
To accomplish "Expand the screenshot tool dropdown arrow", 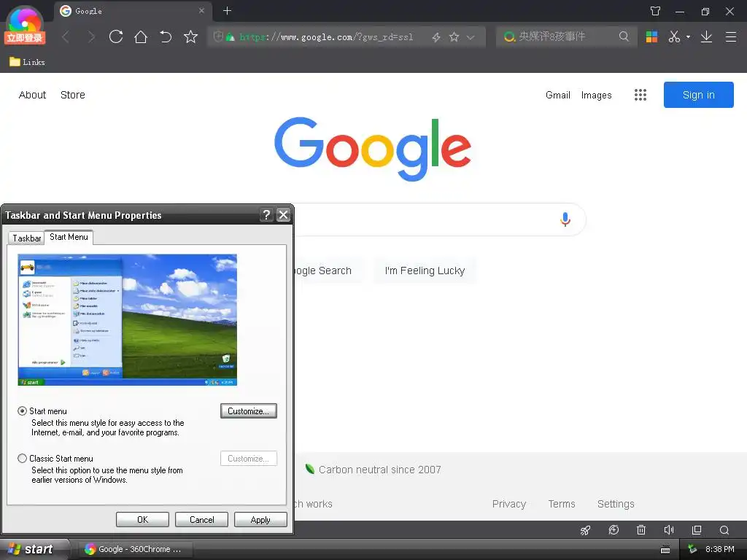I will [688, 36].
